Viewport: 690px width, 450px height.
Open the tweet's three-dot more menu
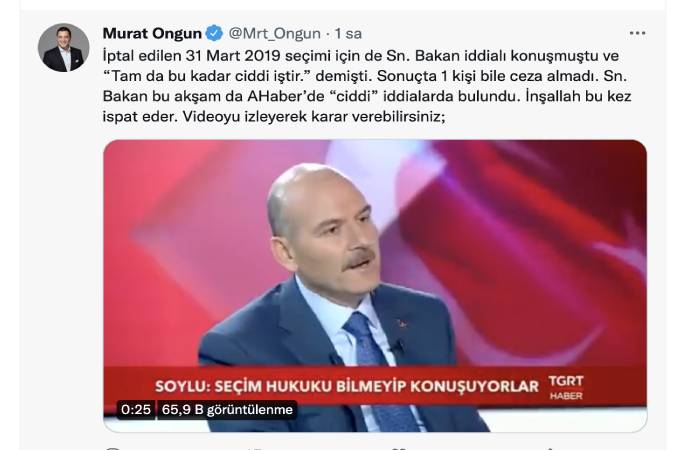coord(637,33)
